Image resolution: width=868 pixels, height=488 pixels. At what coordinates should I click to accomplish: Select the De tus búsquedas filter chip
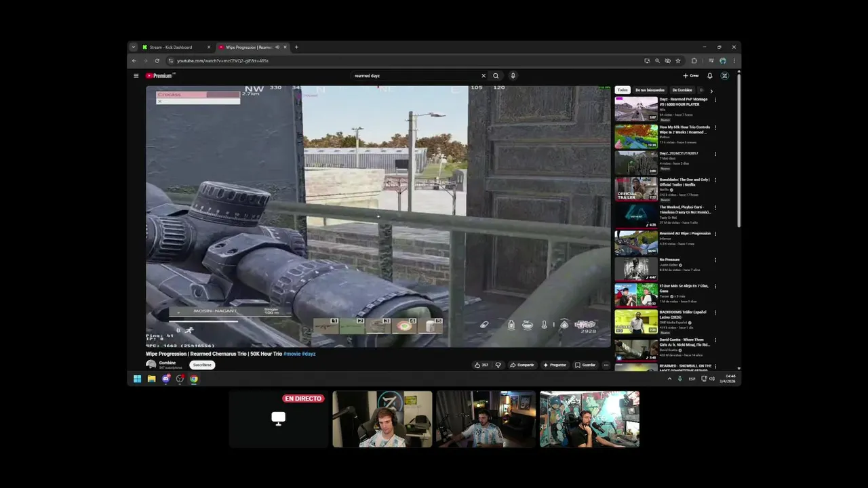650,90
